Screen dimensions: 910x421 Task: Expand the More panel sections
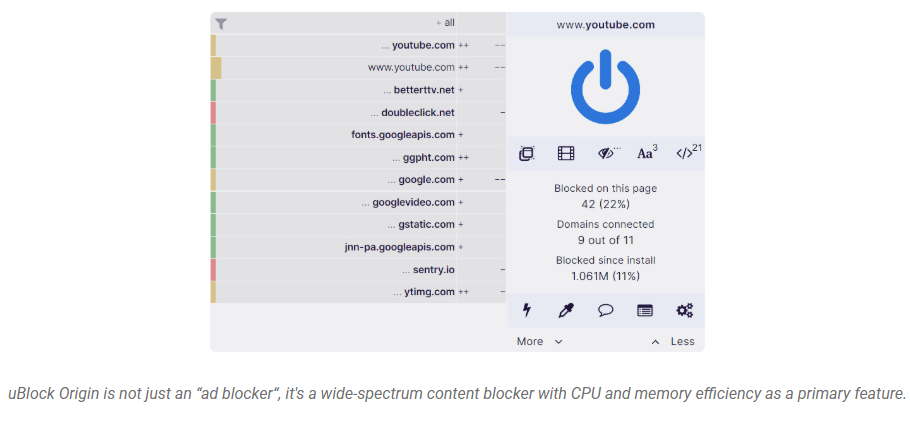pyautogui.click(x=540, y=341)
